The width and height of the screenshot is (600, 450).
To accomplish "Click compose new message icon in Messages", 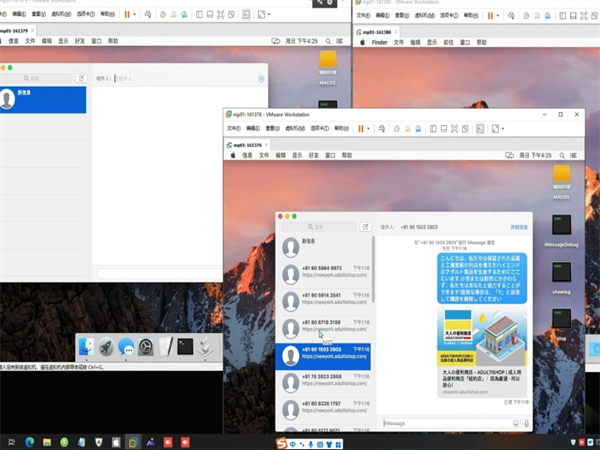I will click(x=366, y=227).
